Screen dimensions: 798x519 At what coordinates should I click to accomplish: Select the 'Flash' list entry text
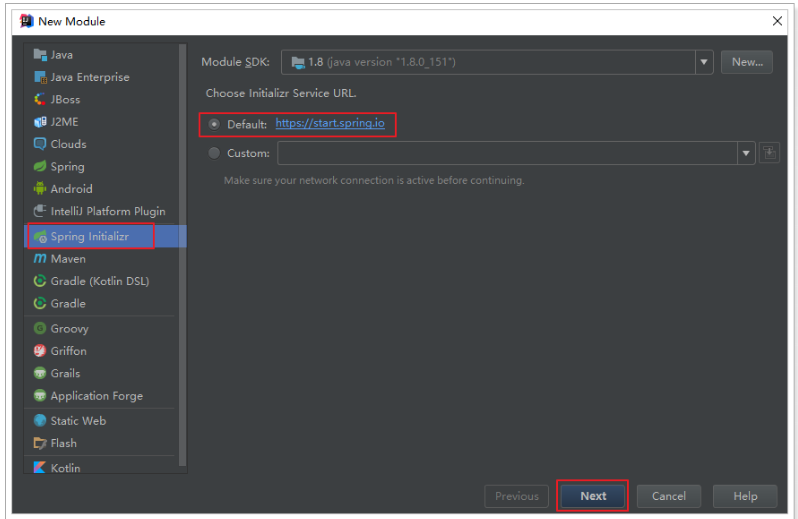click(64, 443)
